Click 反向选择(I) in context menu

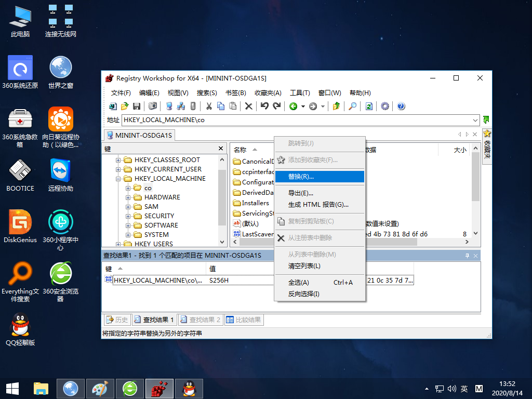[x=320, y=294]
